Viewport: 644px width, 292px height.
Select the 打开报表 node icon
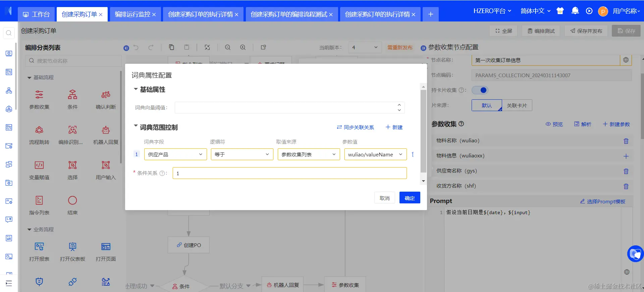[39, 247]
